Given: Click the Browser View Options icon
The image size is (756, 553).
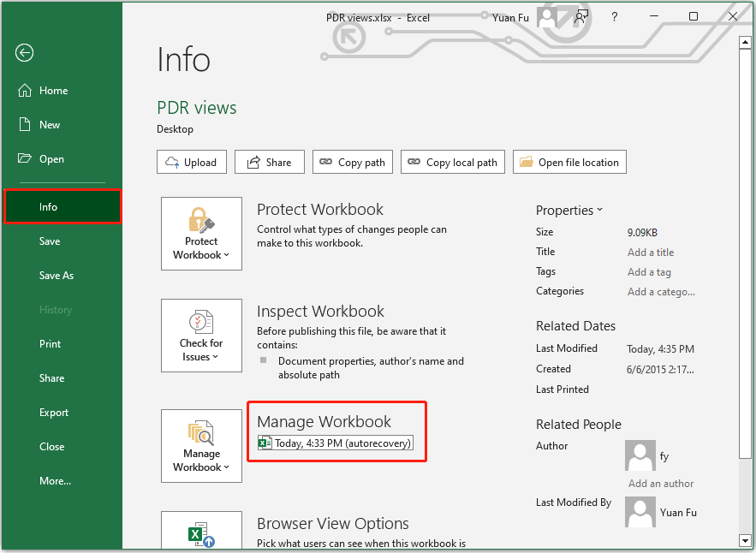Looking at the screenshot, I should point(201,531).
